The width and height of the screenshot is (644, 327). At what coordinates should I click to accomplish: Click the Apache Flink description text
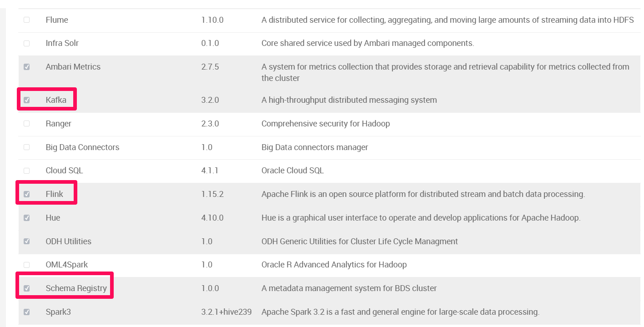[x=423, y=194]
